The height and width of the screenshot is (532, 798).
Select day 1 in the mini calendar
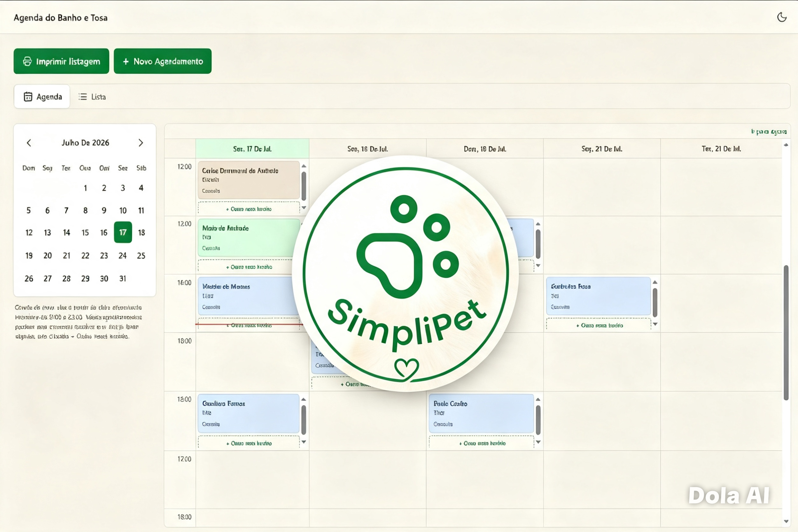pos(86,188)
